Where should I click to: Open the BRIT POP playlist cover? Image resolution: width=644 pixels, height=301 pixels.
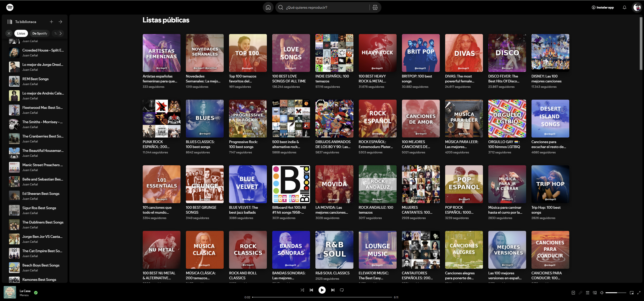point(421,53)
